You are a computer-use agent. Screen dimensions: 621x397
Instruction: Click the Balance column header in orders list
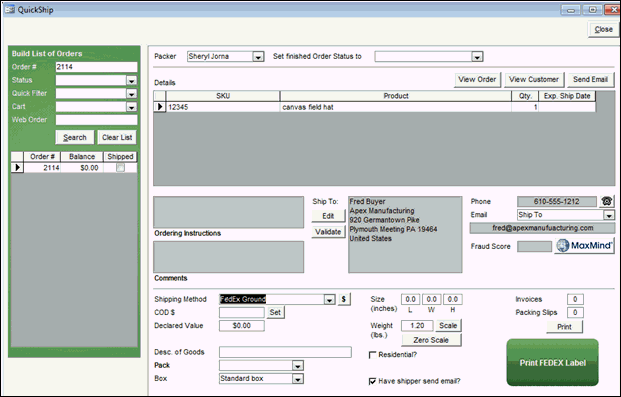(x=82, y=157)
